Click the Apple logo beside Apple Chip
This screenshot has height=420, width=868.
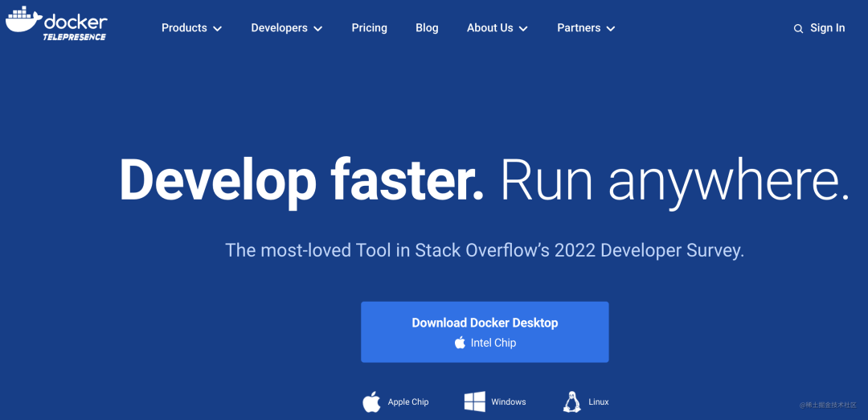tap(372, 401)
